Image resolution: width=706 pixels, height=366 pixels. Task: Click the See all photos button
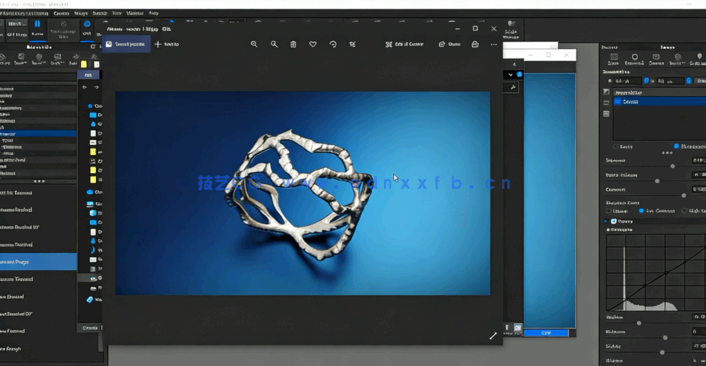coord(126,44)
